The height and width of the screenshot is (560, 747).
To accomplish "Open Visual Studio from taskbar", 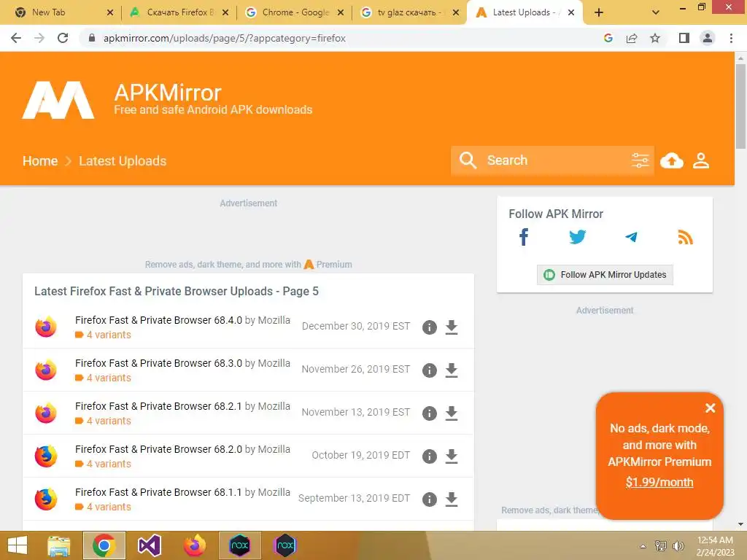I will point(150,545).
